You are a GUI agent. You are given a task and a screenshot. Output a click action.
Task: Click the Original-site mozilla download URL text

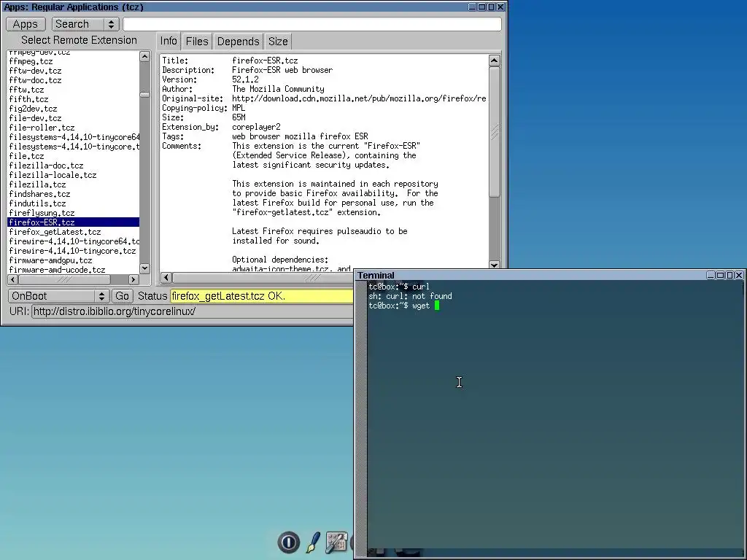(359, 98)
